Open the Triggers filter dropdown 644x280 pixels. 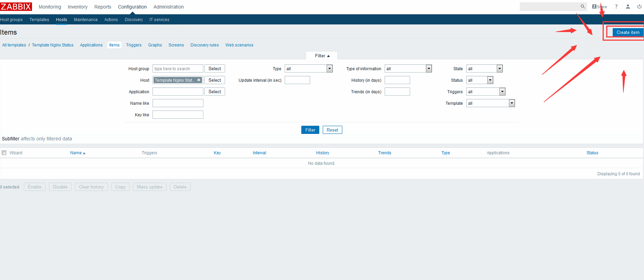pyautogui.click(x=486, y=91)
